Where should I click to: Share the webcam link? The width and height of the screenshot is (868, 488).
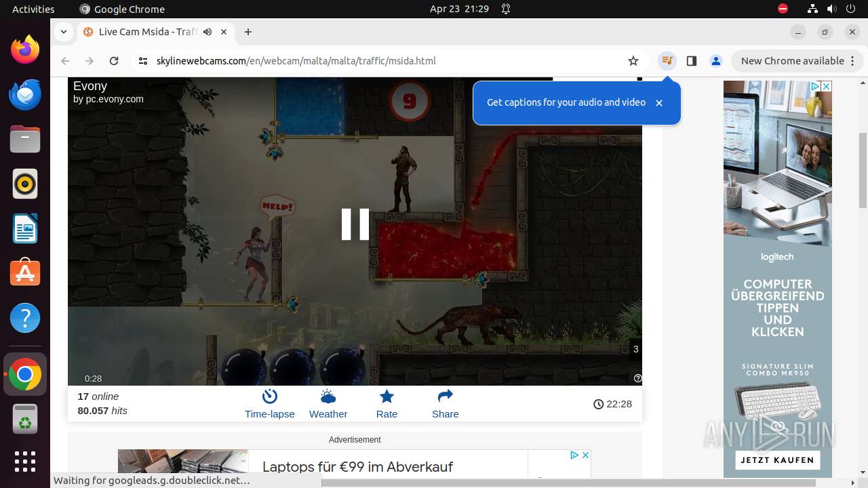[445, 404]
